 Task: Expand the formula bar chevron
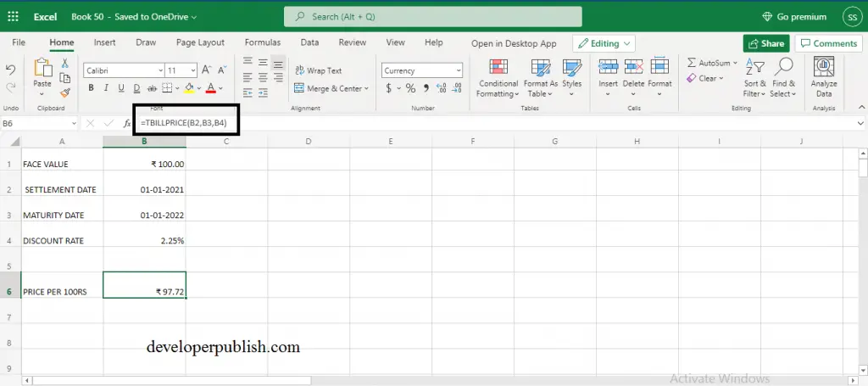pos(861,124)
